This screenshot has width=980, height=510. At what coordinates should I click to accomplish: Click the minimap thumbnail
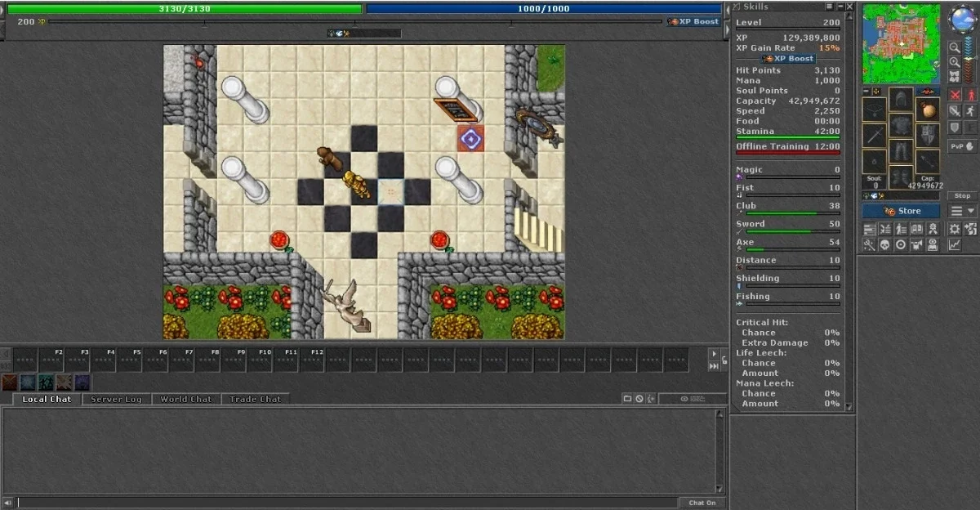(901, 43)
